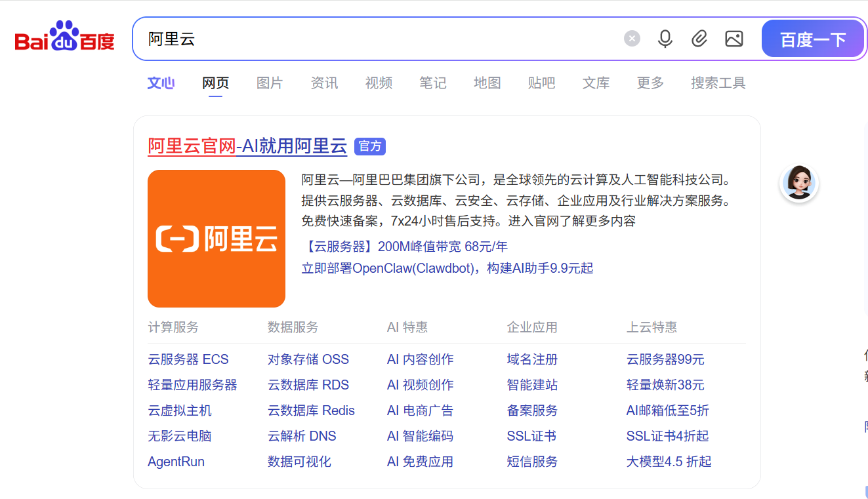This screenshot has width=868, height=499.
Task: Open image search via picture icon
Action: [734, 39]
